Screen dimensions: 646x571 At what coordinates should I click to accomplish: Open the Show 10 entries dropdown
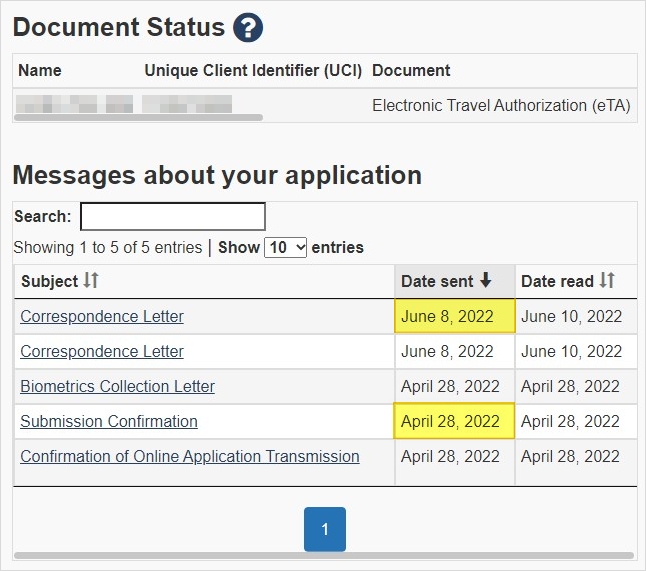tap(286, 248)
